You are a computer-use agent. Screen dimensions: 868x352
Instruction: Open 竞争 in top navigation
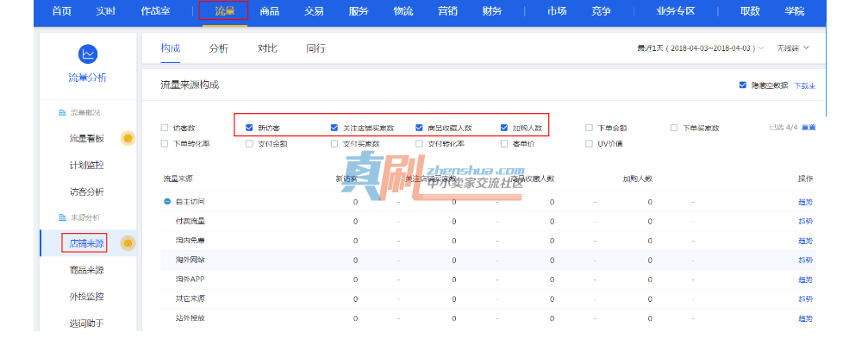601,11
